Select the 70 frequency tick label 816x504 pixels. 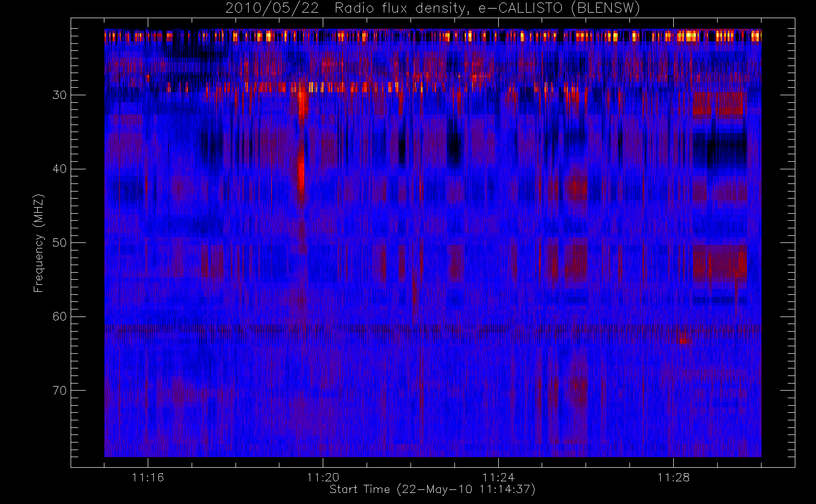click(60, 390)
